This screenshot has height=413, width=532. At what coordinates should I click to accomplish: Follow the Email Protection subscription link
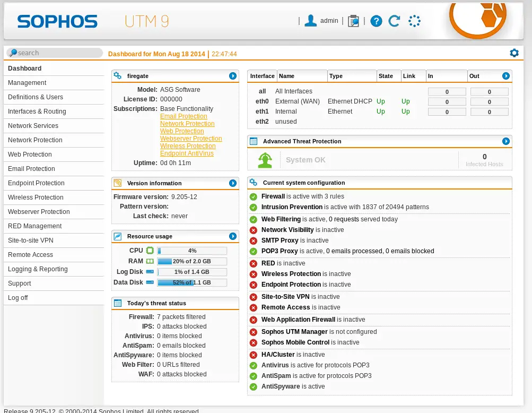[x=184, y=116]
